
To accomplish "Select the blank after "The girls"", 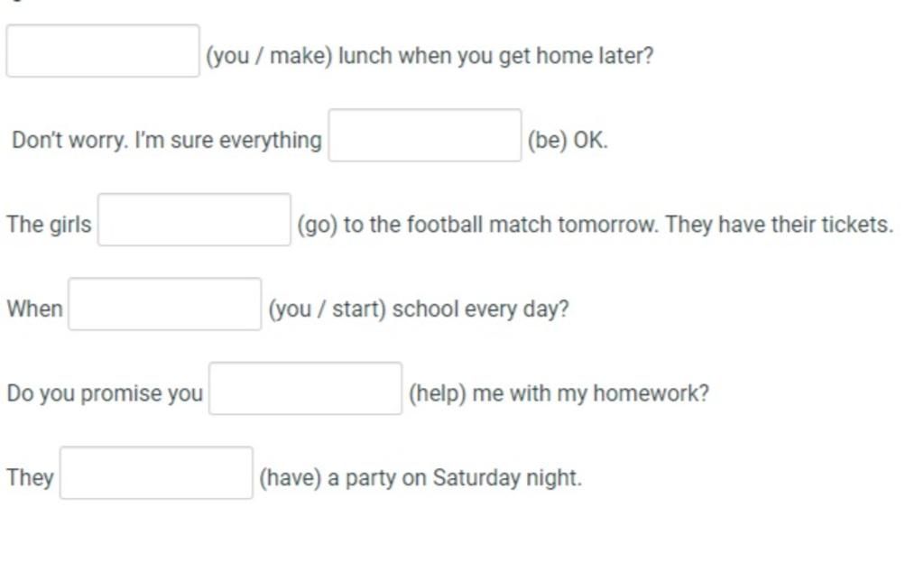I will tap(195, 219).
